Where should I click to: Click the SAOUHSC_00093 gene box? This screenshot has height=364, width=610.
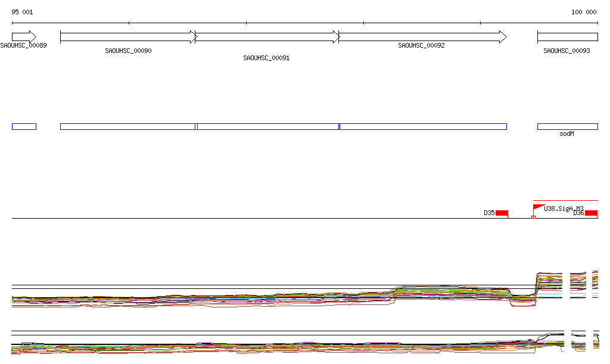click(x=567, y=37)
